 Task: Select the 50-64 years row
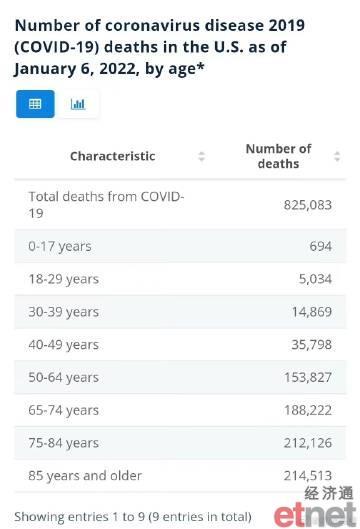point(180,377)
